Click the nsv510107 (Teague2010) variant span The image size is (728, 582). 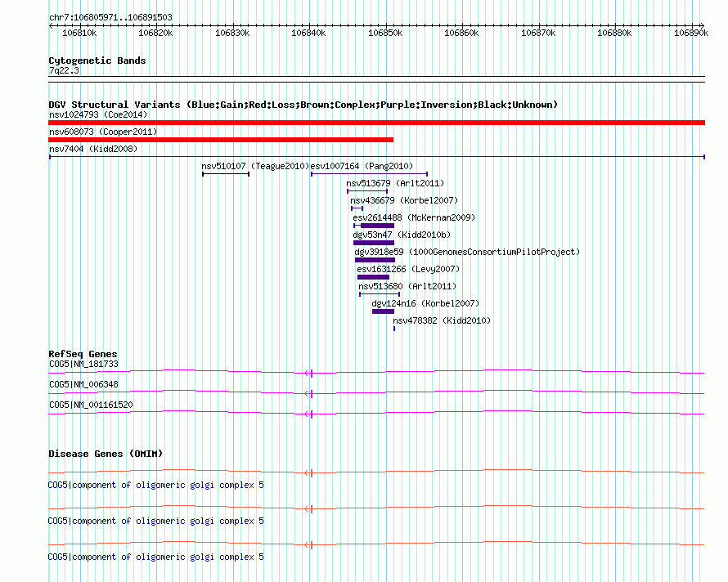226,174
